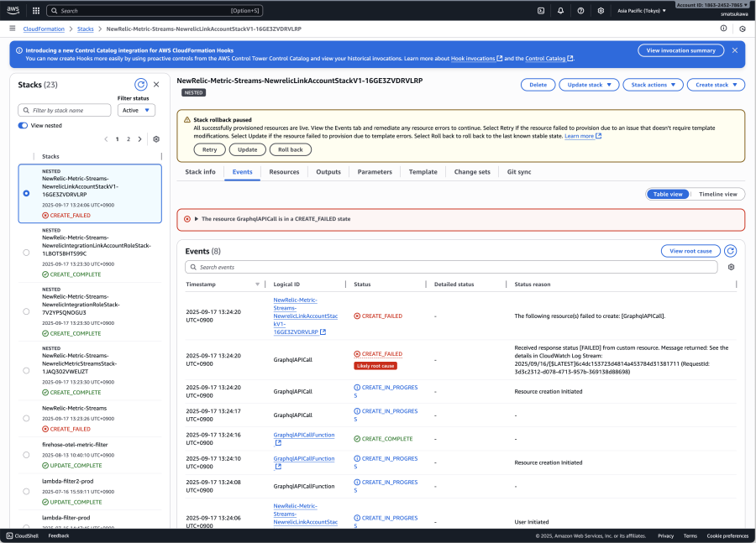Image resolution: width=756 pixels, height=543 pixels.
Task: Focus the Search events field
Action: click(x=451, y=267)
